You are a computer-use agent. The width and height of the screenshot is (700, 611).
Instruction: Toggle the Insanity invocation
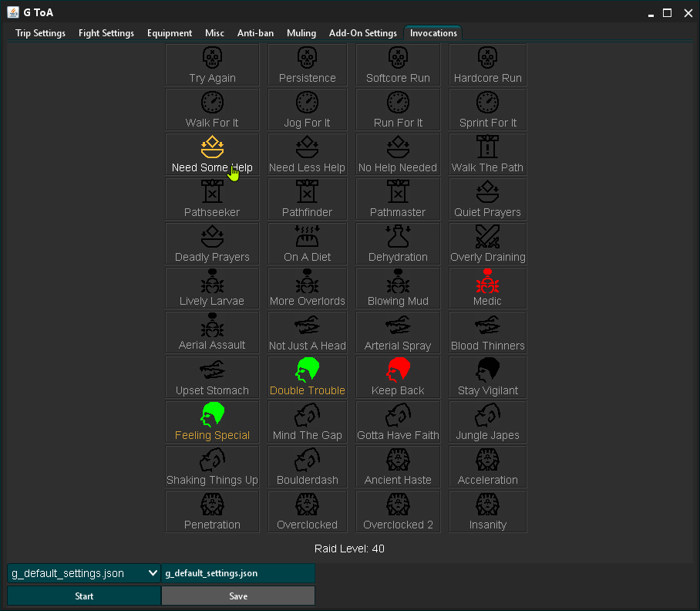tap(487, 511)
